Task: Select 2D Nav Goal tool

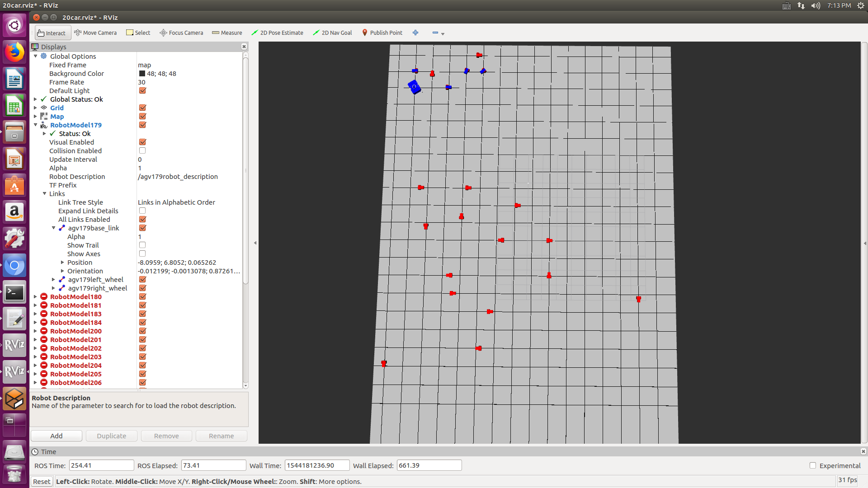Action: (x=332, y=33)
